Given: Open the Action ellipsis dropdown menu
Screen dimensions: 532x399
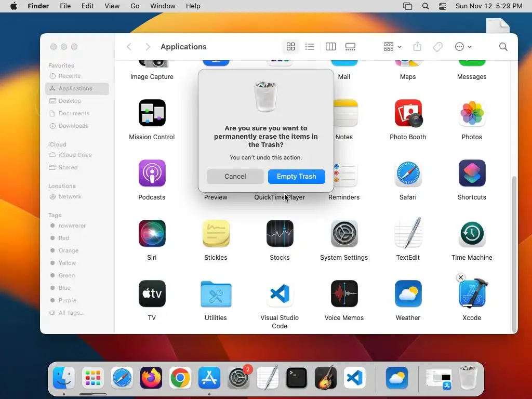Looking at the screenshot, I should pos(463,46).
